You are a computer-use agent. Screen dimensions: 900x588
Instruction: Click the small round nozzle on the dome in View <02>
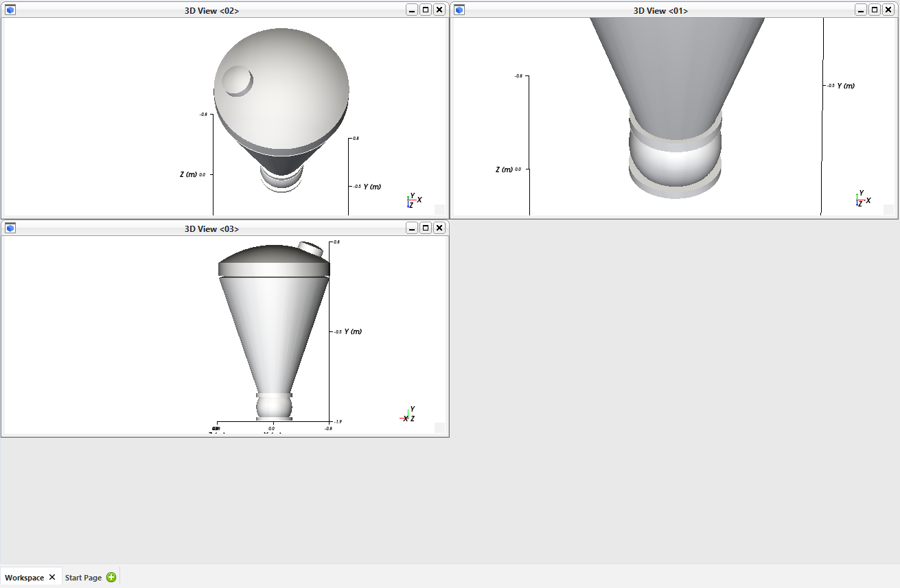pos(238,80)
